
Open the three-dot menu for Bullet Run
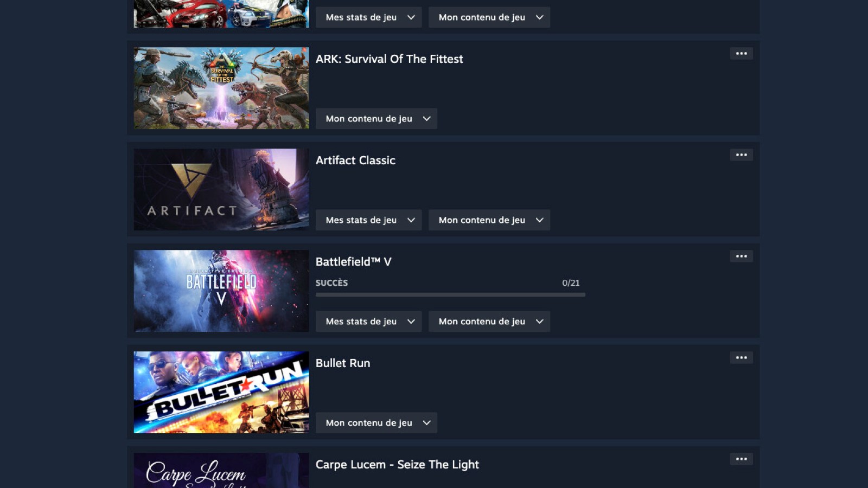(x=741, y=357)
